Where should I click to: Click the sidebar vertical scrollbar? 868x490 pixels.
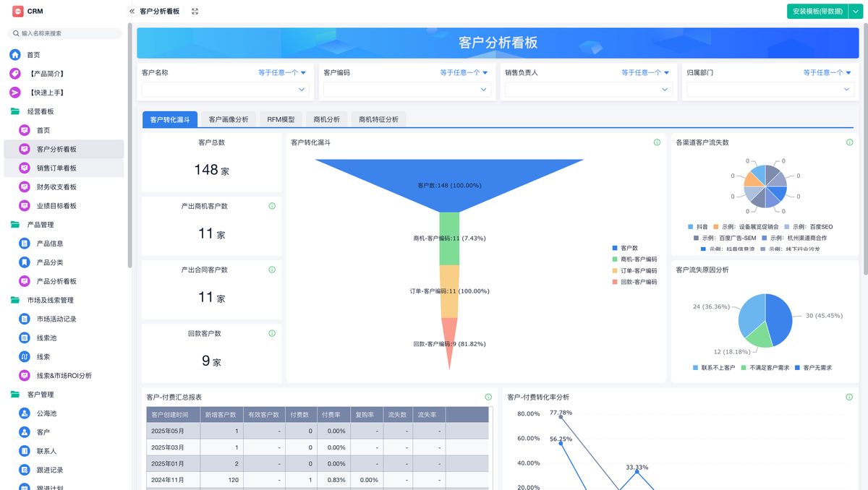tap(129, 145)
